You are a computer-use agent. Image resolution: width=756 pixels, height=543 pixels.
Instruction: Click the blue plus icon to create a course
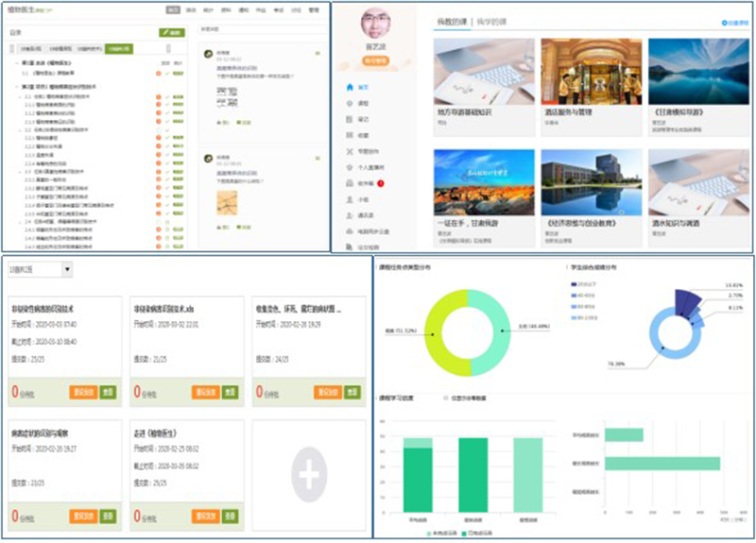(x=725, y=22)
